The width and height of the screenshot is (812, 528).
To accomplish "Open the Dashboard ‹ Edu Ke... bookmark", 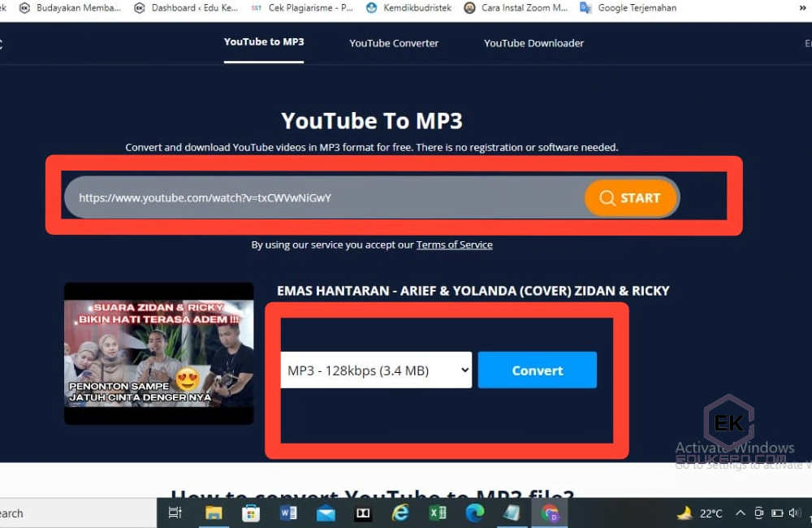I will click(x=186, y=8).
